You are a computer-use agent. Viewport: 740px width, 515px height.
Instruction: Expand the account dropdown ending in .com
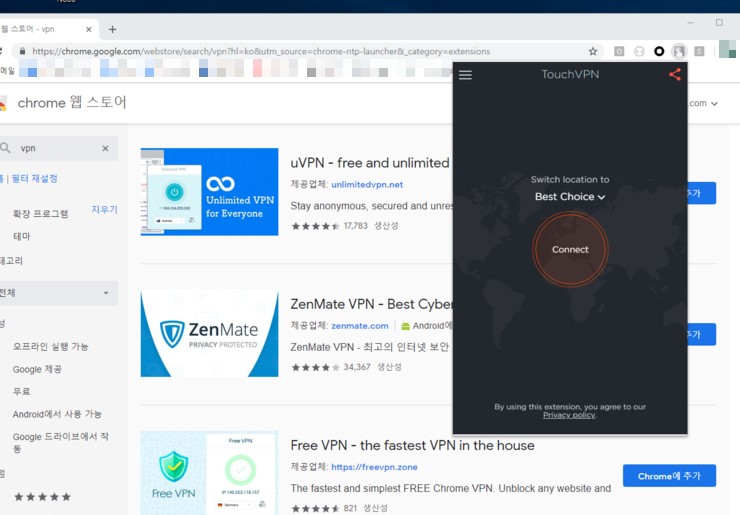[703, 103]
